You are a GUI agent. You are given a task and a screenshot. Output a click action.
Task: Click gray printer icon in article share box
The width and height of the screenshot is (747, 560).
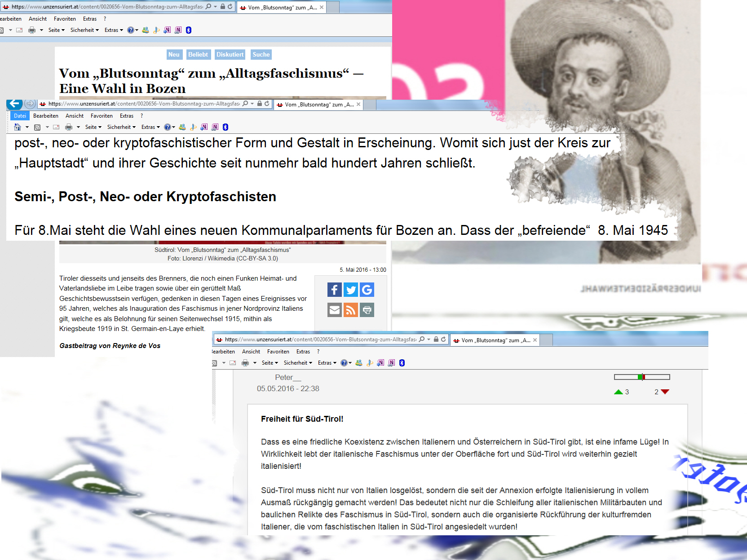(367, 310)
